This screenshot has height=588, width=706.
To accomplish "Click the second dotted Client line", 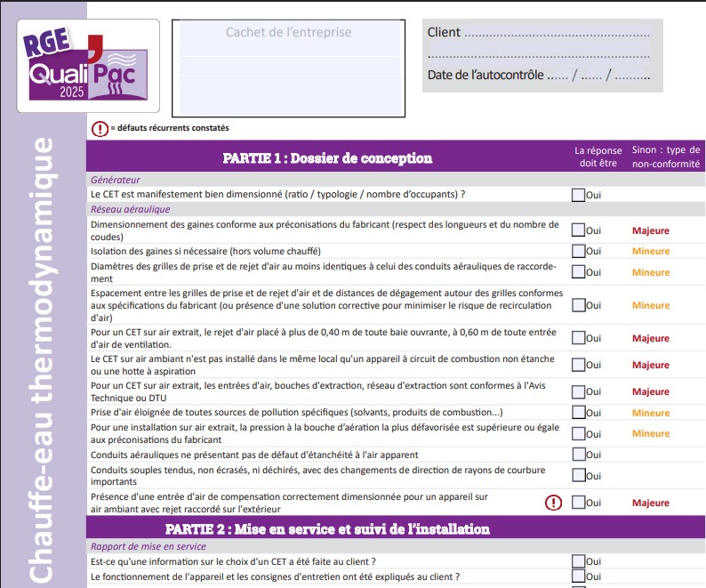I will pos(539,56).
